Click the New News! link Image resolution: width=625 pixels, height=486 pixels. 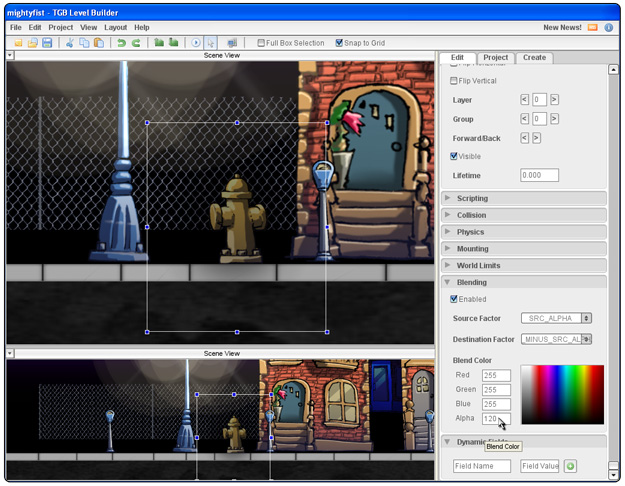point(562,28)
